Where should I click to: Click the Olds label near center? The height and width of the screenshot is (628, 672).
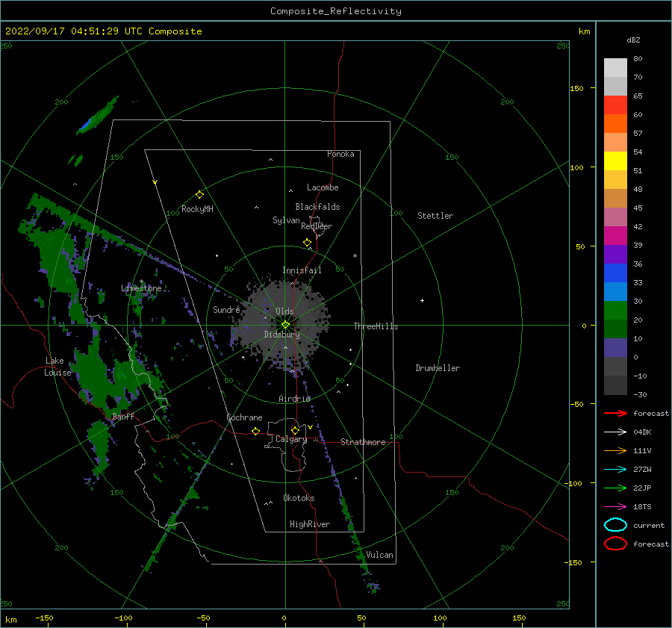pos(284,311)
